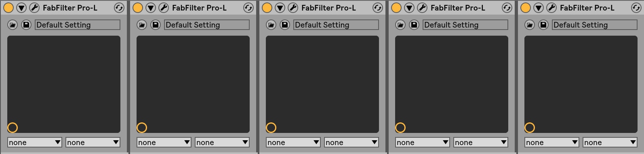Open fourth device's right "none" parameter dropdown
This screenshot has width=644, height=154.
(x=481, y=142)
